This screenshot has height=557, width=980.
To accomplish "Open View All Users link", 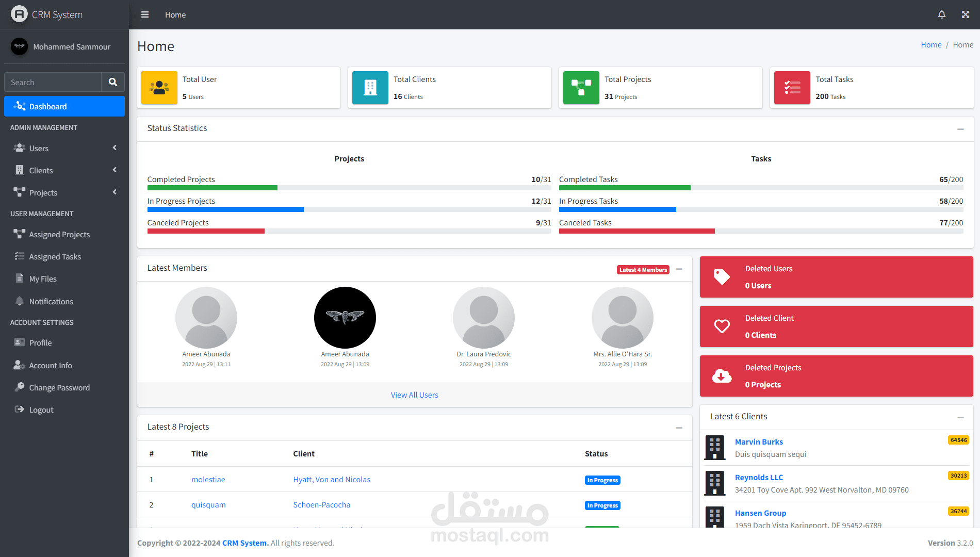I will pyautogui.click(x=414, y=395).
